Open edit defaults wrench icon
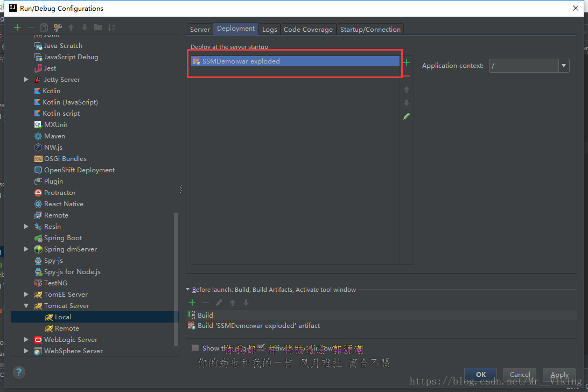 point(58,27)
